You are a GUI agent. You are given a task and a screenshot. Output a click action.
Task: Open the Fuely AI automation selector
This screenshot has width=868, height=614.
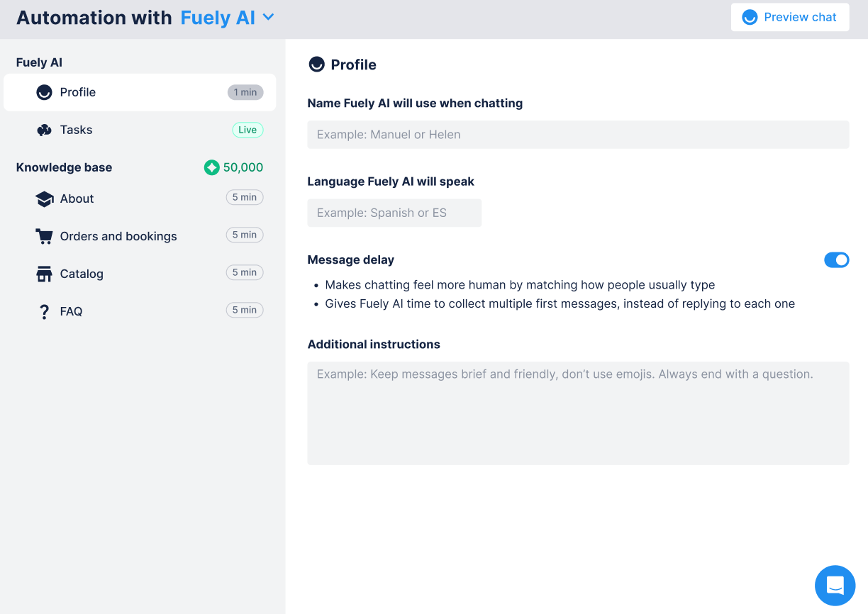pyautogui.click(x=218, y=18)
